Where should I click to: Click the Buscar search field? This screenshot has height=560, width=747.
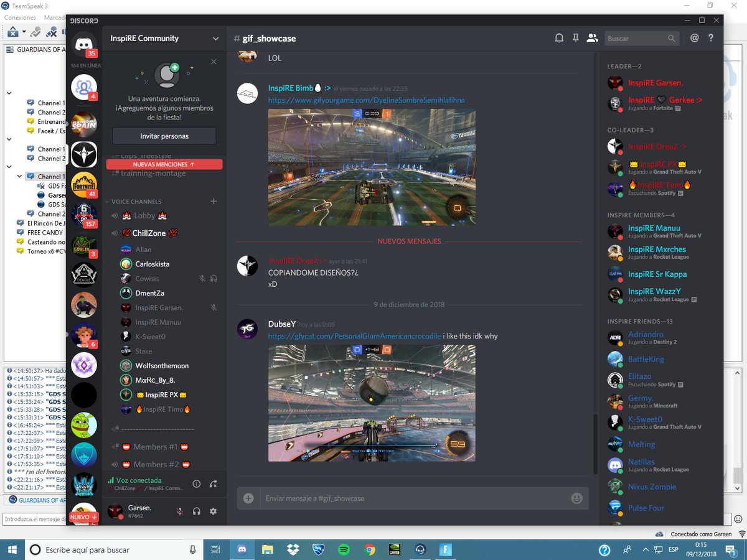tap(641, 39)
